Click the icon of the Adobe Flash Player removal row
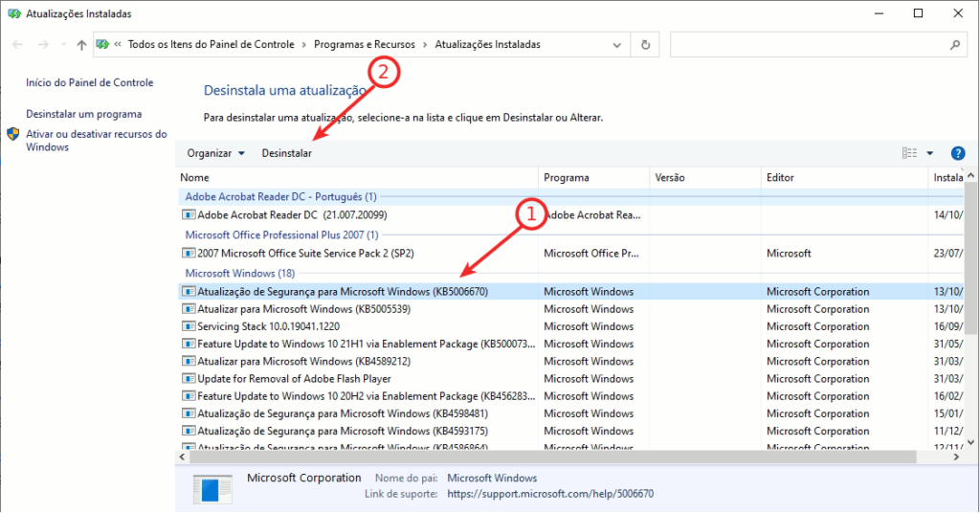The width and height of the screenshot is (980, 513). [x=189, y=379]
